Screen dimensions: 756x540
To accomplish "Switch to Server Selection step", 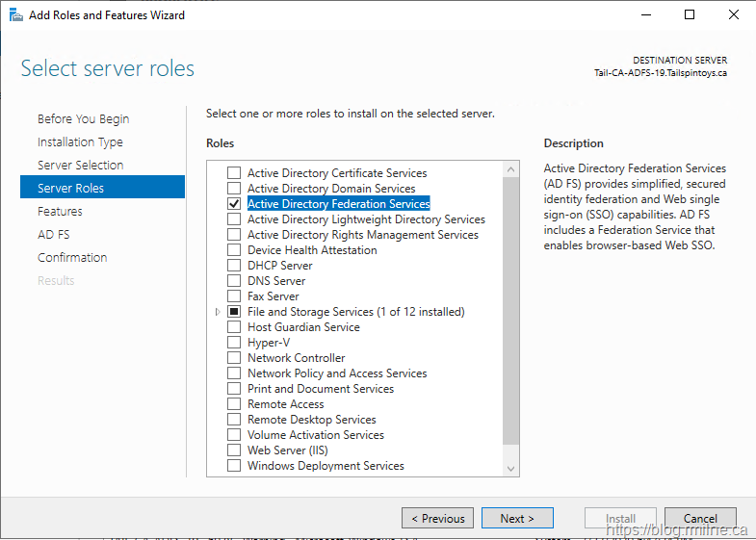I will coord(80,166).
